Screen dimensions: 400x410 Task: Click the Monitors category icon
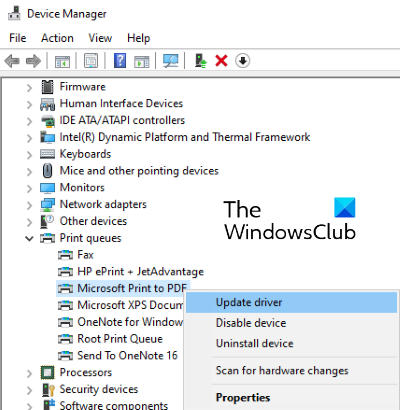point(47,188)
